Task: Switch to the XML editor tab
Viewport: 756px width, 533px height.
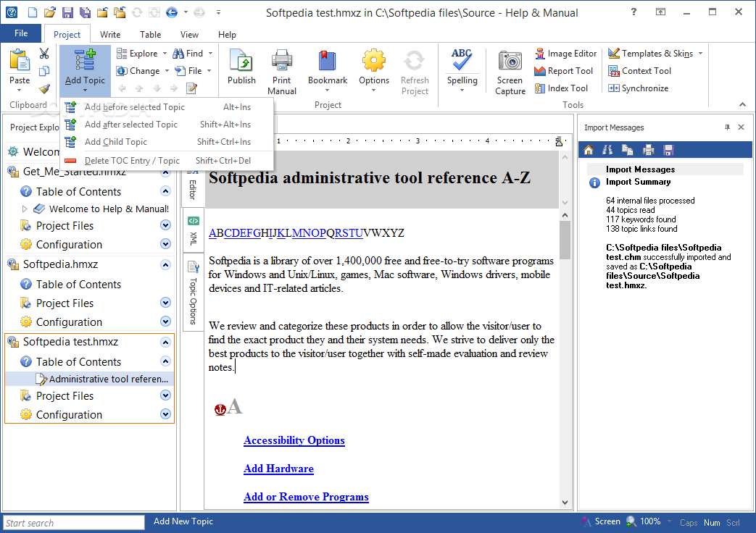Action: [194, 231]
